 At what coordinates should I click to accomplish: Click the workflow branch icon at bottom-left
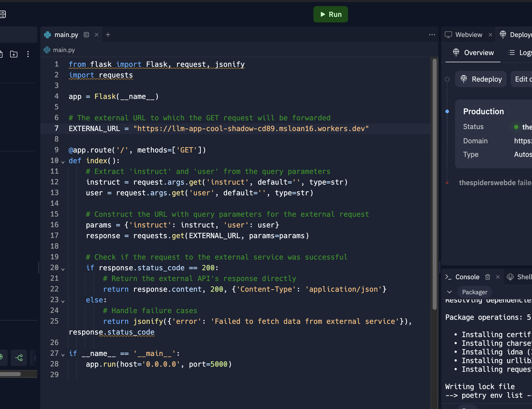(19, 358)
